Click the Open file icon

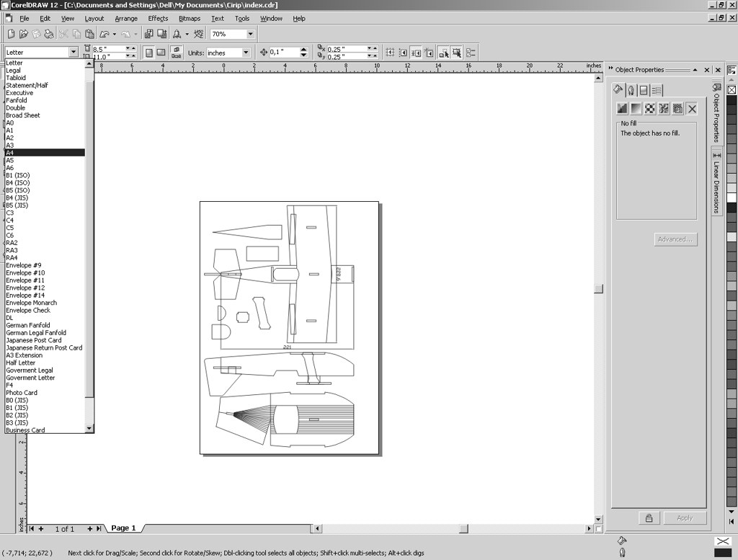click(x=24, y=34)
